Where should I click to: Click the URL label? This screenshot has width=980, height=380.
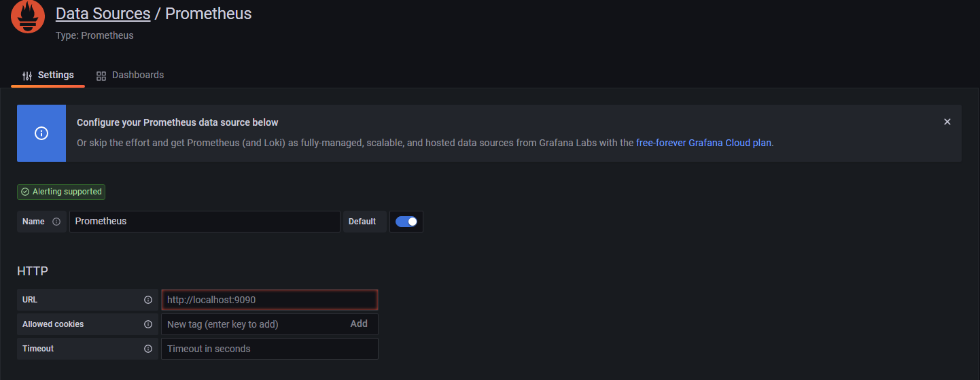(30, 300)
